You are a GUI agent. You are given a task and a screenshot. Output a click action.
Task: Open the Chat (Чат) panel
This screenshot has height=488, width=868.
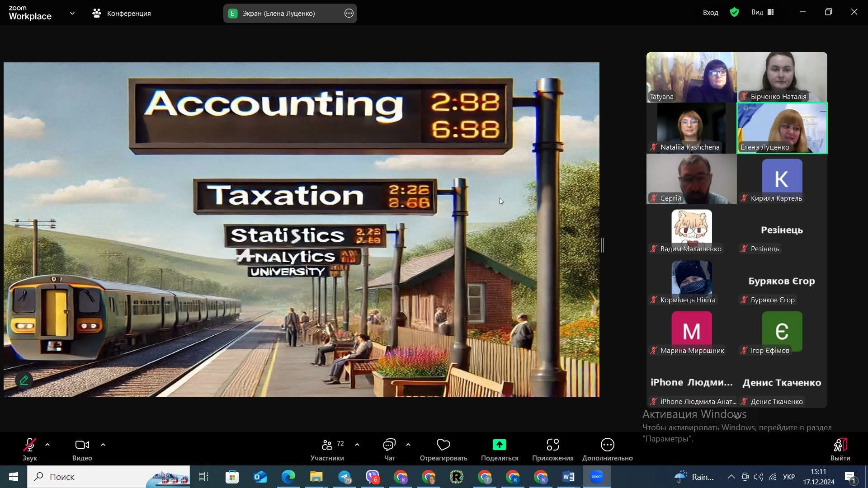click(x=389, y=445)
